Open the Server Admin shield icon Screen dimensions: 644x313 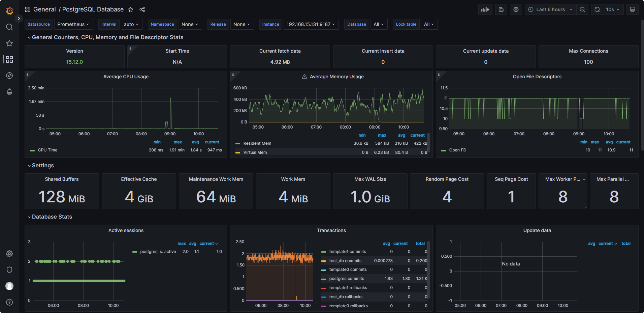[9, 270]
